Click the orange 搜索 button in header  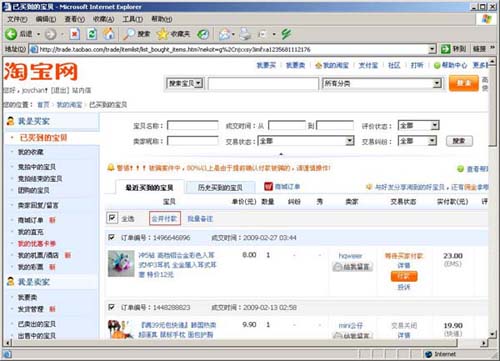pos(464,83)
